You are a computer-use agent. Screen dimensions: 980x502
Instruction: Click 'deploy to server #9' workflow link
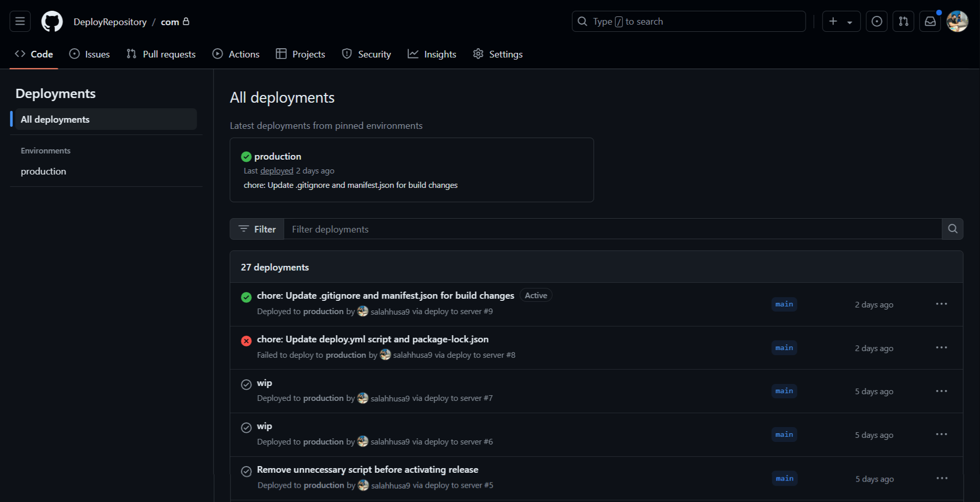[x=459, y=312]
